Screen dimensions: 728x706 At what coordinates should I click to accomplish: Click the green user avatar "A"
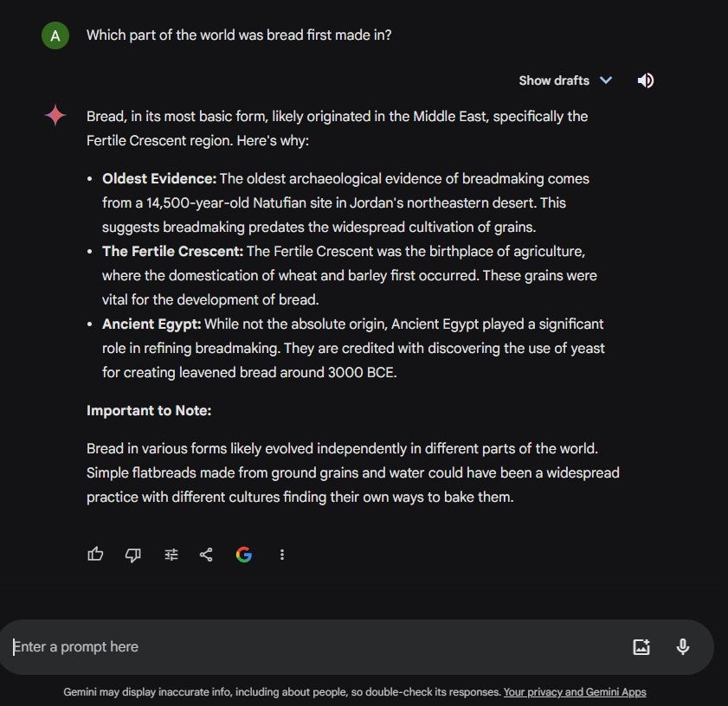point(55,35)
